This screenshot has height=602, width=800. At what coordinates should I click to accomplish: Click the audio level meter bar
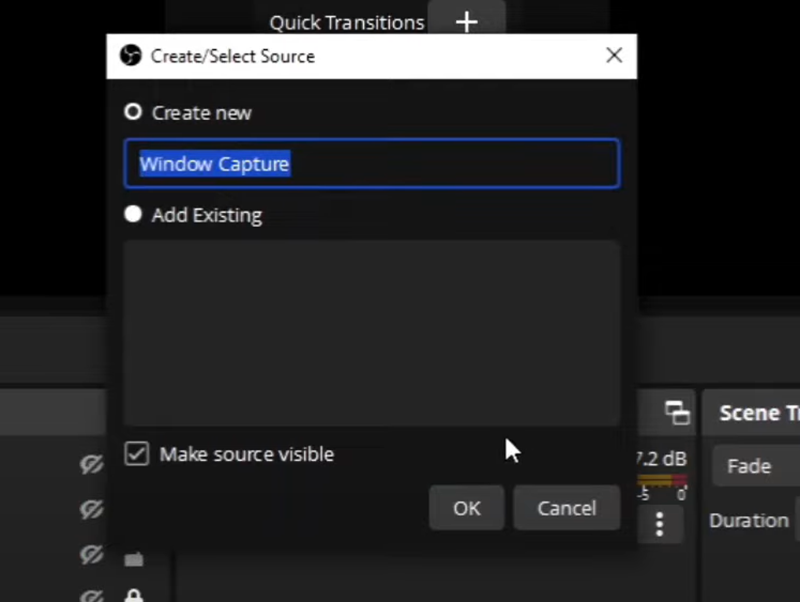click(x=661, y=481)
